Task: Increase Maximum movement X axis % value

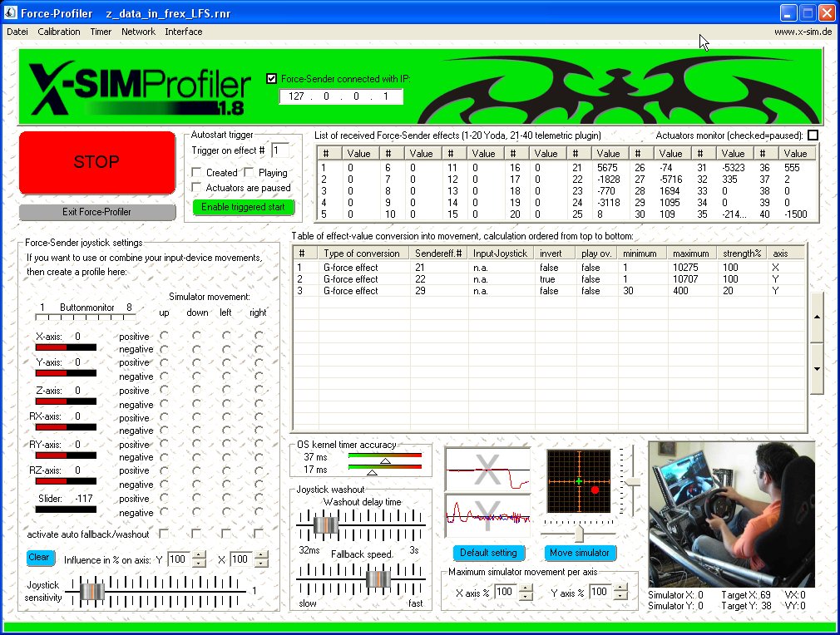Action: click(526, 588)
